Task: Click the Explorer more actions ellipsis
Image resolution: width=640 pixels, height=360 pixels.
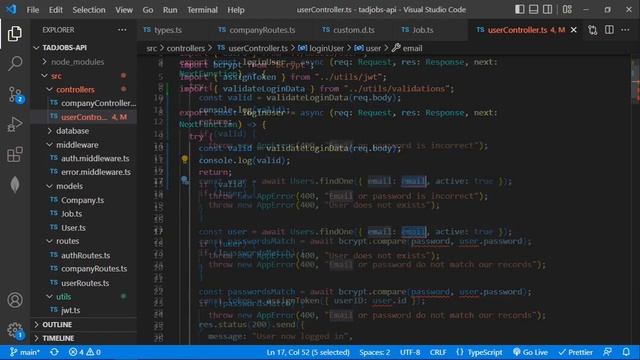Action: 122,30
